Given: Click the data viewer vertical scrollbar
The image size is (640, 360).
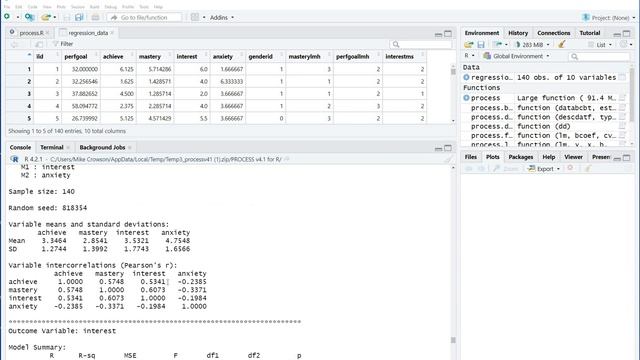Looking at the screenshot, I should [x=453, y=93].
